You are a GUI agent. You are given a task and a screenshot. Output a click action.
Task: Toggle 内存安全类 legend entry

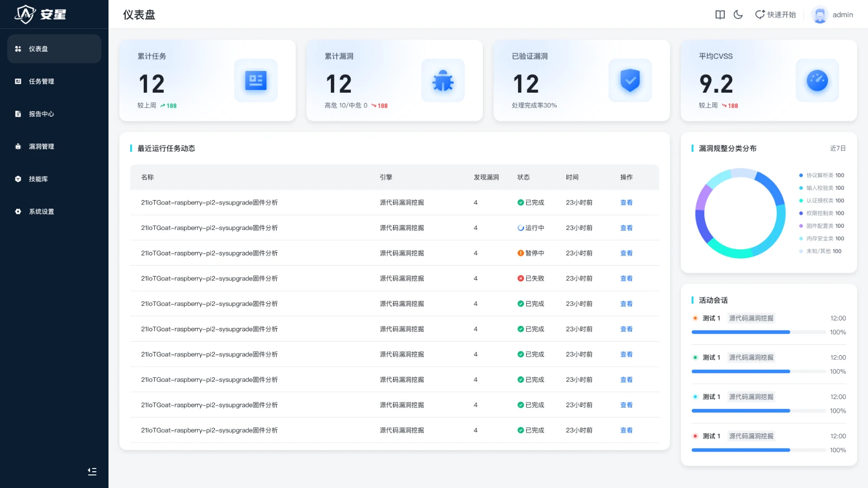821,239
